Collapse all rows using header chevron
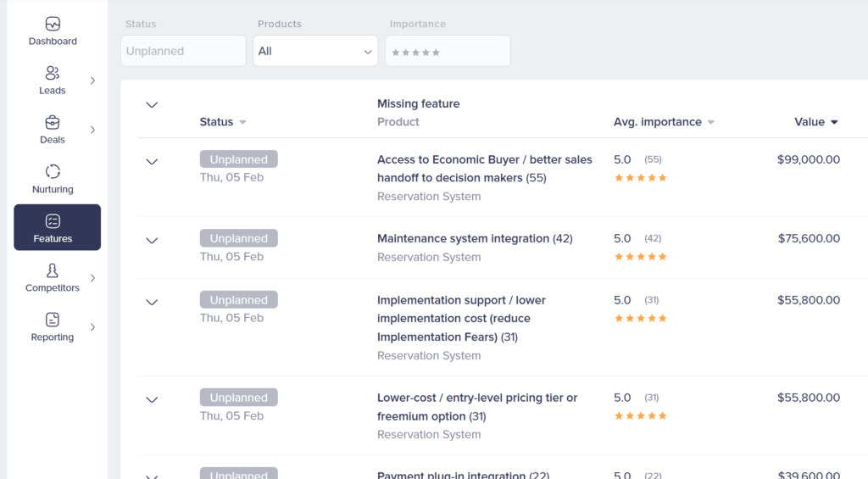 152,105
